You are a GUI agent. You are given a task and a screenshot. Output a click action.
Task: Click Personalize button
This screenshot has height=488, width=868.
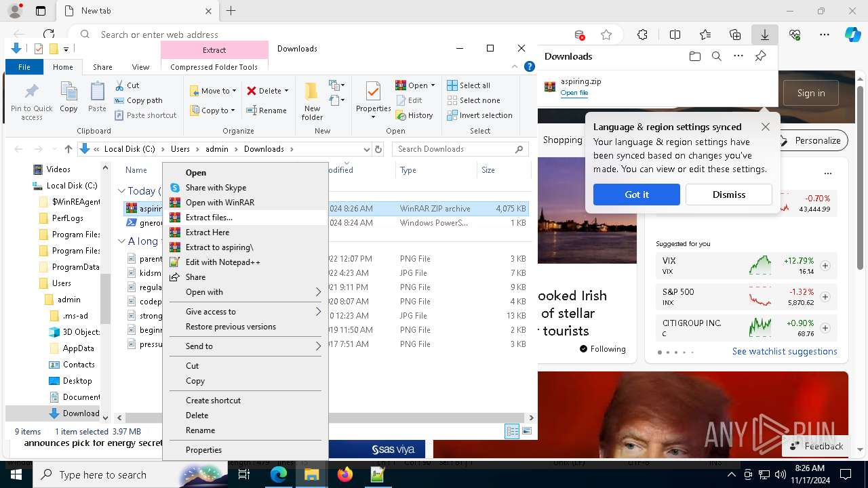[x=810, y=140]
